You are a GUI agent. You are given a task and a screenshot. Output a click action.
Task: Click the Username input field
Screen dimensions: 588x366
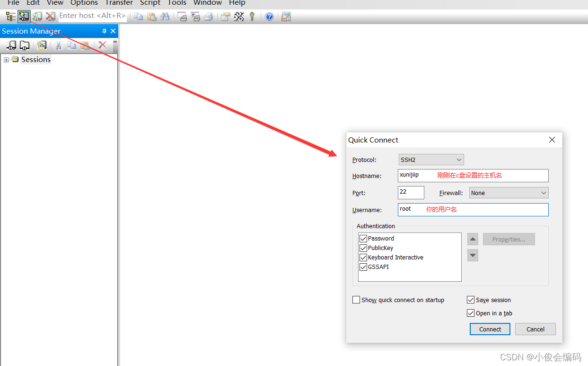(473, 210)
